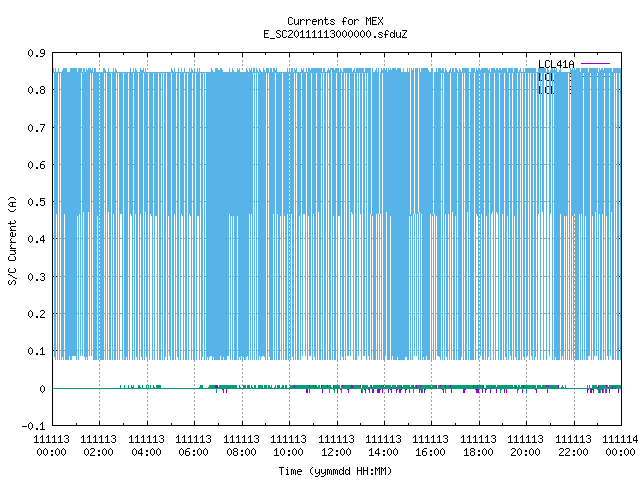Screen dimensions: 640x480
Task: Click the y-axis tick value 0.6
Action: click(37, 165)
